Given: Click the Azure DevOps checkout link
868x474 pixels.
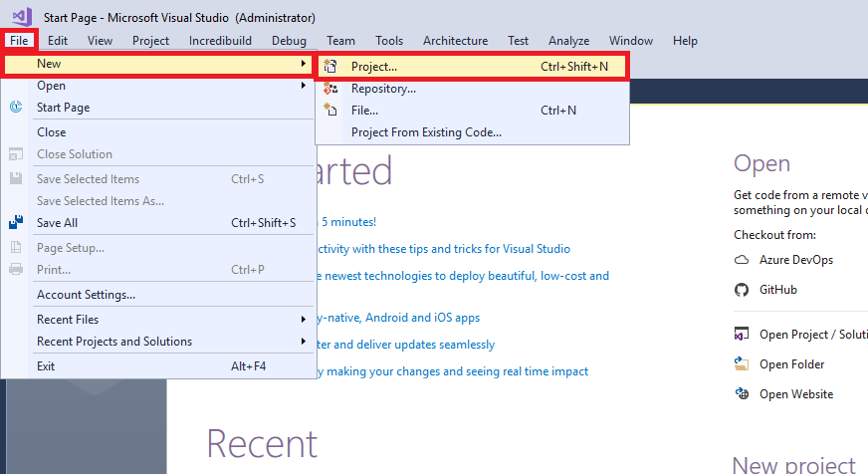Looking at the screenshot, I should pyautogui.click(x=796, y=260).
